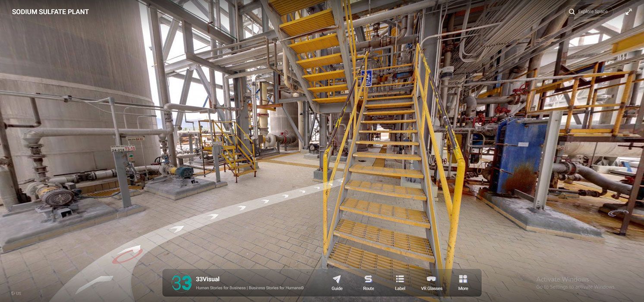
Task: Click the SODIUM SULFATE PLANT title
Action: pyautogui.click(x=50, y=12)
